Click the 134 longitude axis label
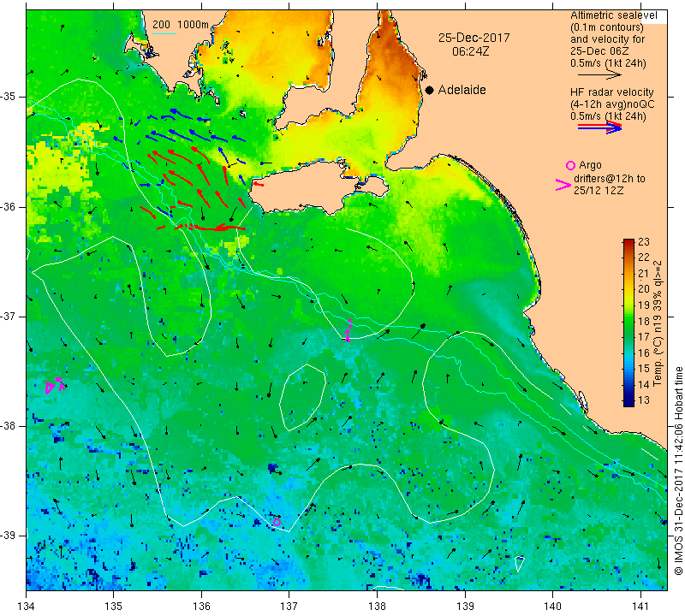This screenshot has height=616, width=685. point(27,607)
